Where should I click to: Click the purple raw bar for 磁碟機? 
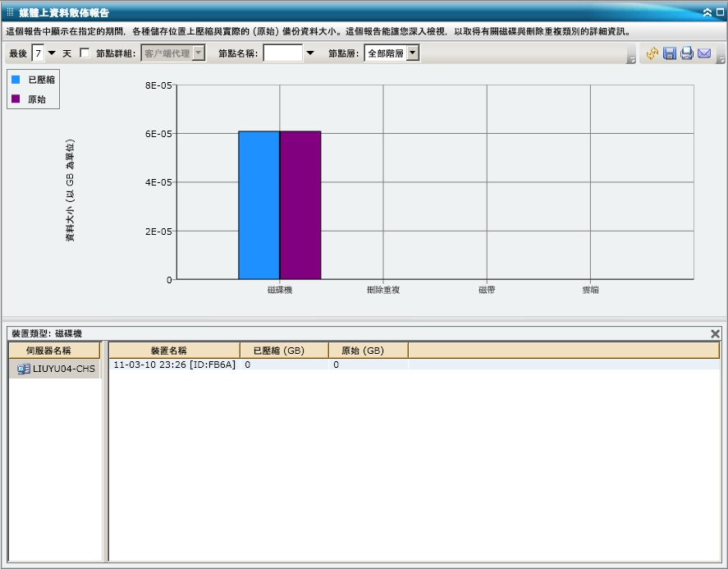(x=300, y=204)
